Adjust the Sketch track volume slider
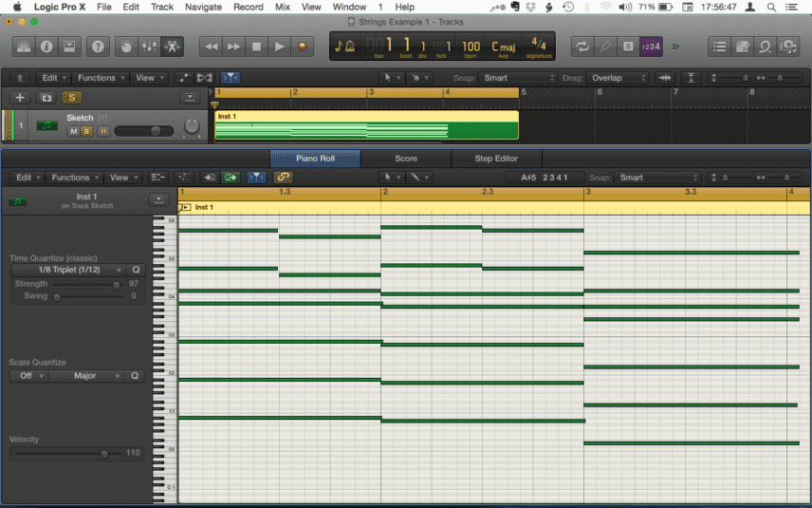Screen dimensions: 812x508 click(155, 131)
